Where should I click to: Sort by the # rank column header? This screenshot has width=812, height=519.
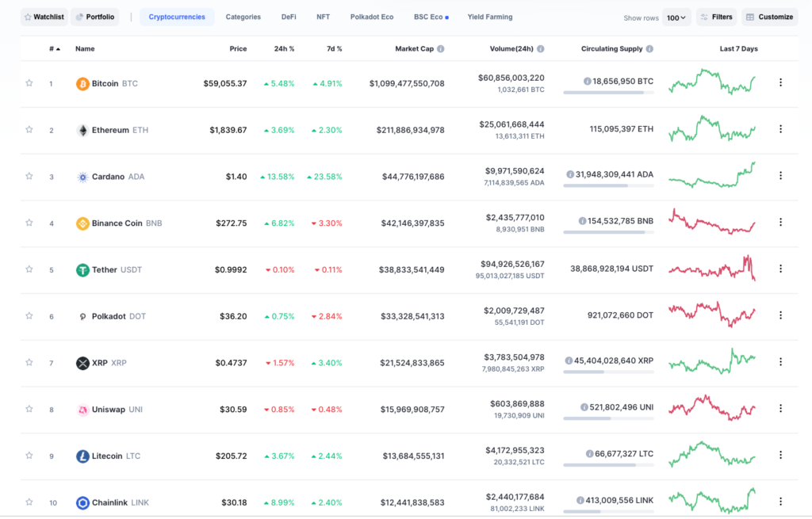[55, 48]
